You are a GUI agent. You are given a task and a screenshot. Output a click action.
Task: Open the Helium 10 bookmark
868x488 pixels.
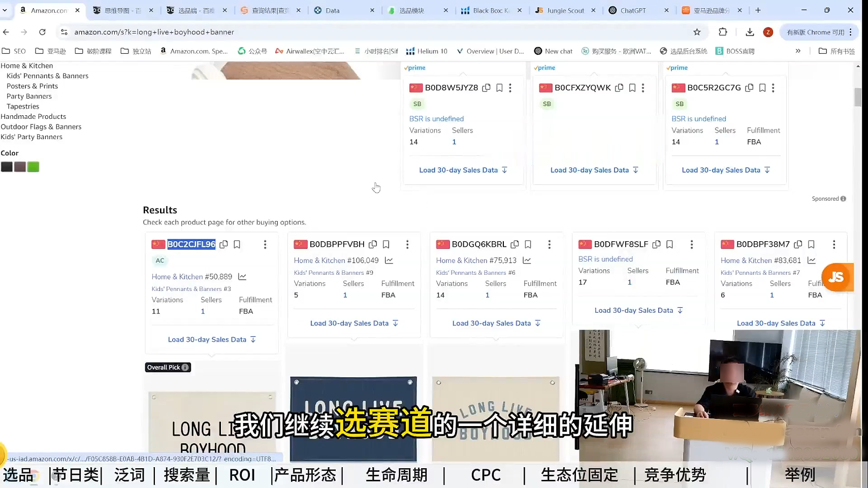[427, 51]
